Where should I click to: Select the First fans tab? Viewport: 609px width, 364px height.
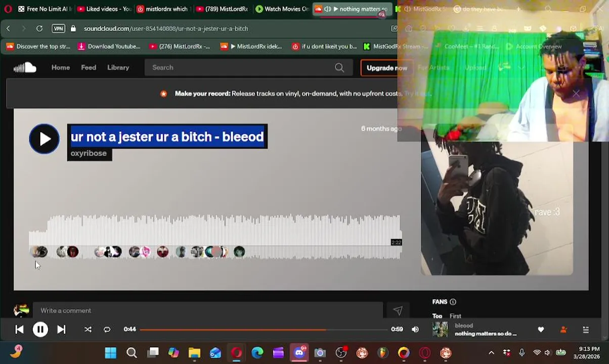[x=455, y=316]
